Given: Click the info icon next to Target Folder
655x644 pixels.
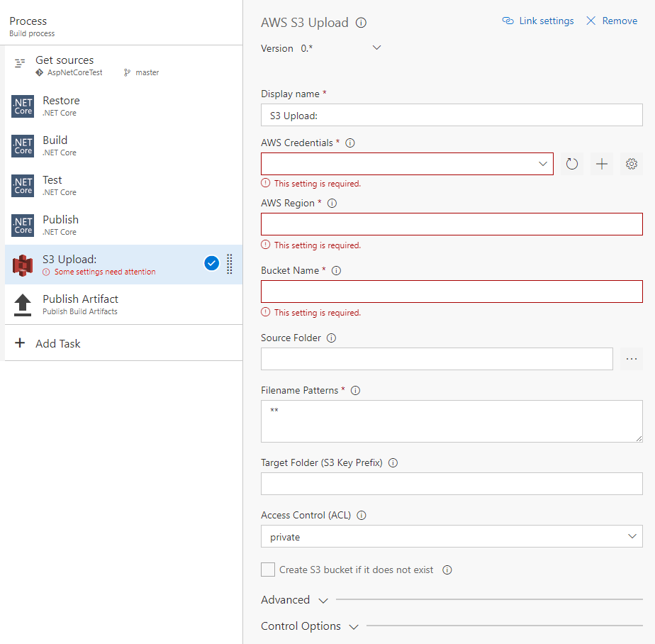Looking at the screenshot, I should coord(393,463).
